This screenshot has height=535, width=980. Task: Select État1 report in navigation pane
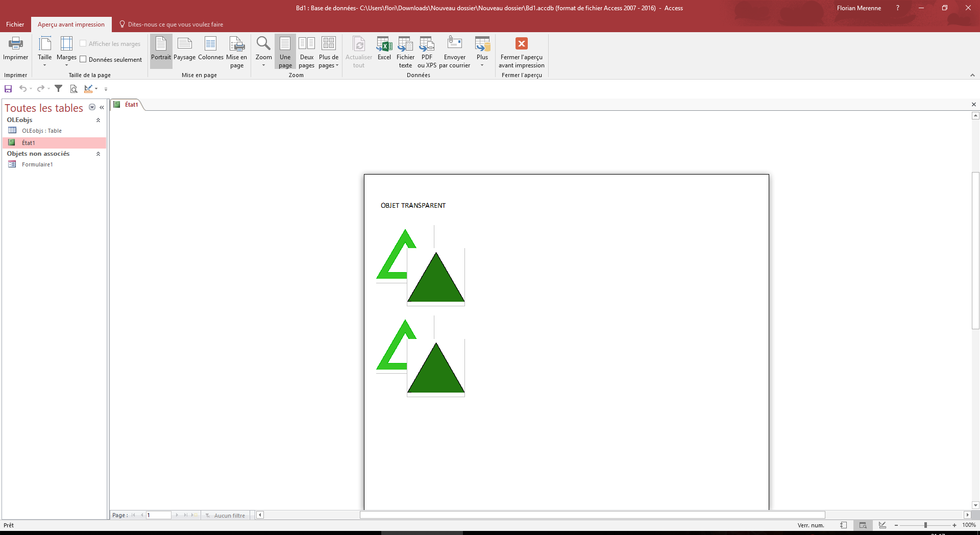(55, 143)
